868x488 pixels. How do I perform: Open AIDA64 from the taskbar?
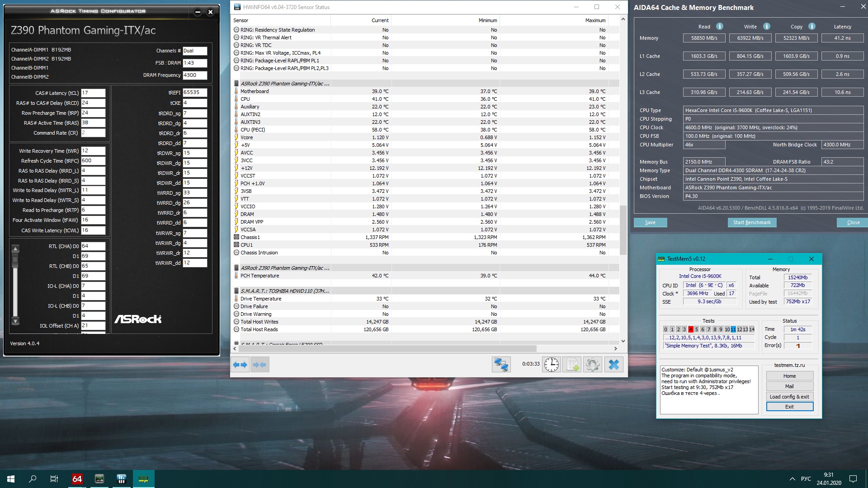pyautogui.click(x=77, y=479)
